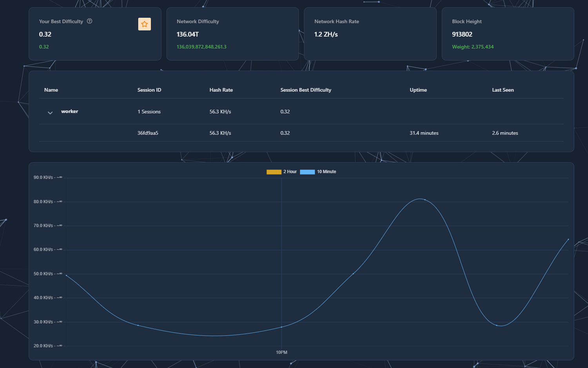
Task: Click the Session Best Difficulty column header
Action: tap(305, 90)
